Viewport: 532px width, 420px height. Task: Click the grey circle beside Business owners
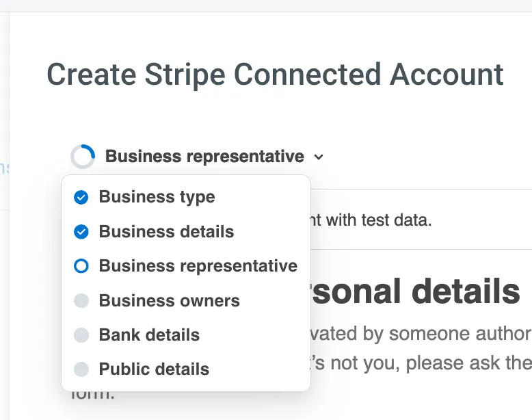(81, 300)
